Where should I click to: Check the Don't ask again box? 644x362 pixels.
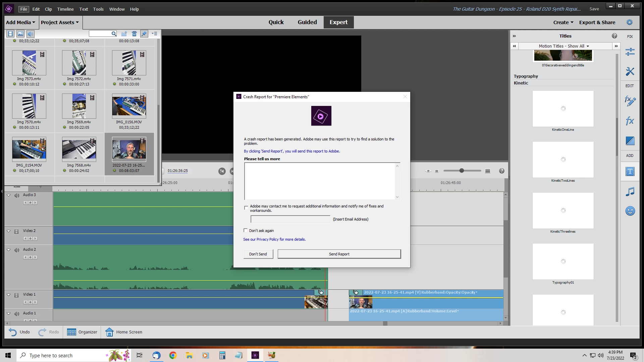click(x=246, y=231)
